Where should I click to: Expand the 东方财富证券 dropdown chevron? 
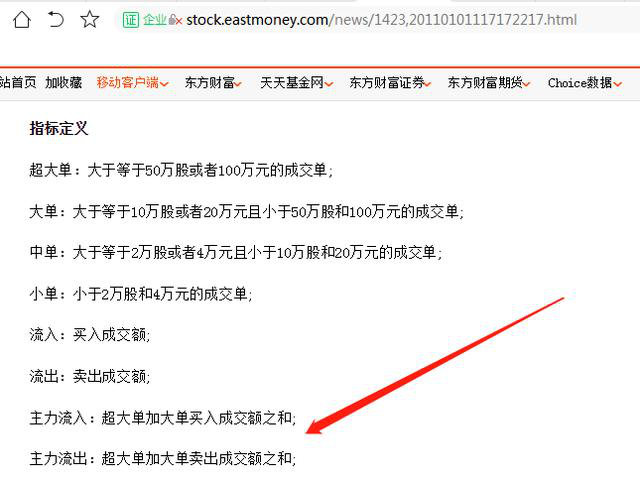[x=427, y=84]
